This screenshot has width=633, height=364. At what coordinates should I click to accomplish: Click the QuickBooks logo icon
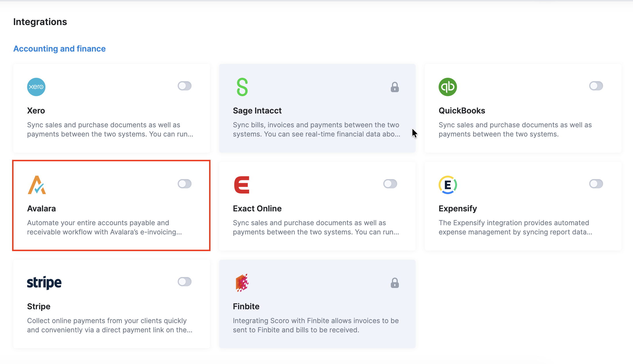click(448, 87)
